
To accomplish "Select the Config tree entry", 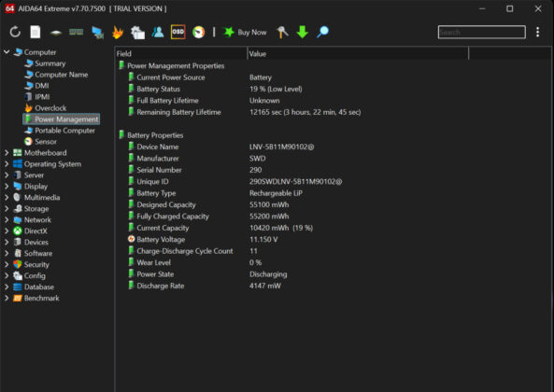I will point(30,276).
